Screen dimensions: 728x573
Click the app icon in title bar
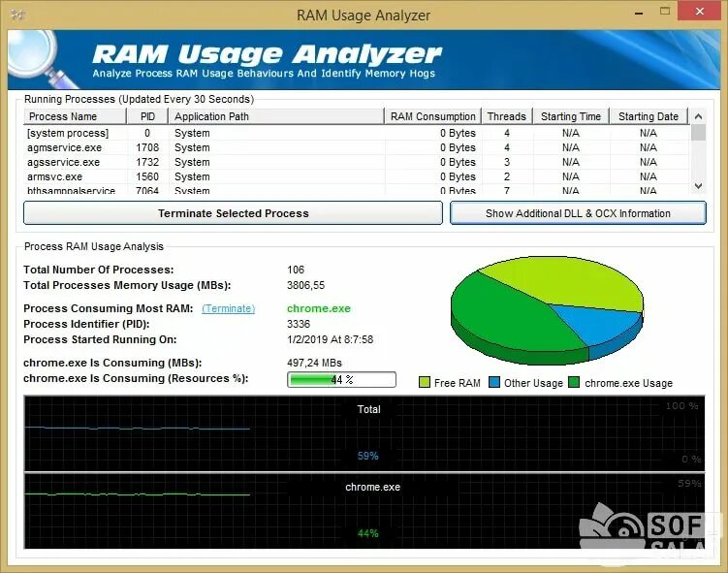tap(17, 15)
